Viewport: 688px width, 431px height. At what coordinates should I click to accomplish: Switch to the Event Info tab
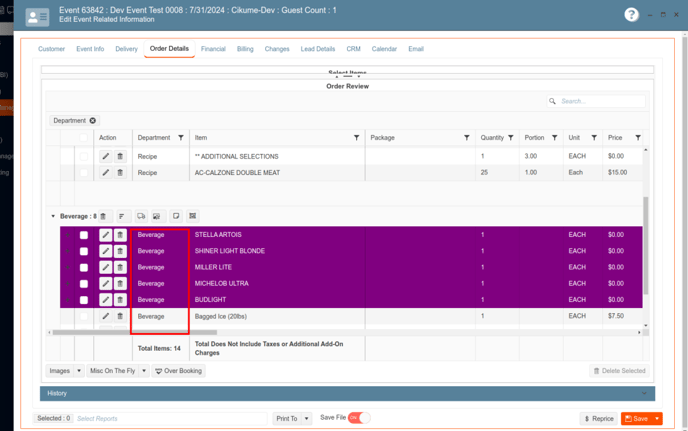90,49
